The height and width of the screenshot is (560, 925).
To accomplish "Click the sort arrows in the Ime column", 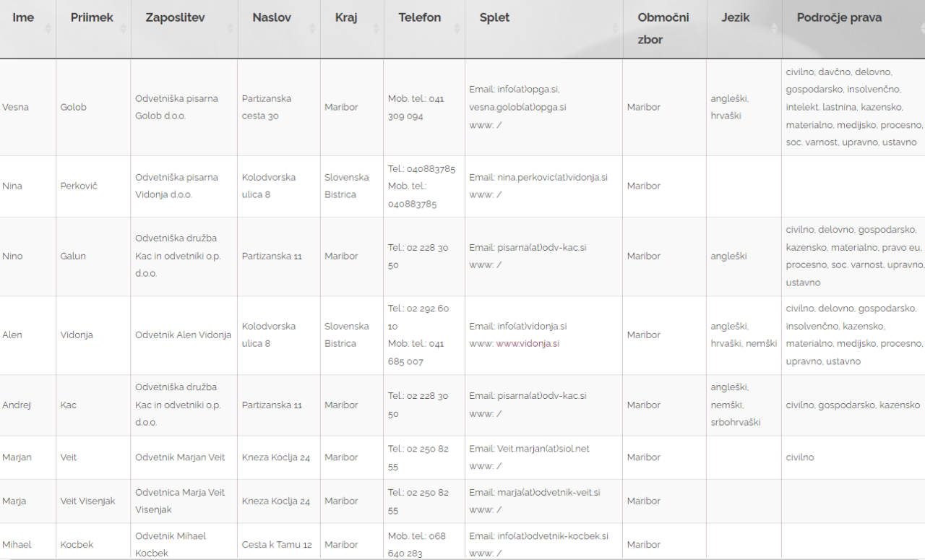I will point(48,28).
